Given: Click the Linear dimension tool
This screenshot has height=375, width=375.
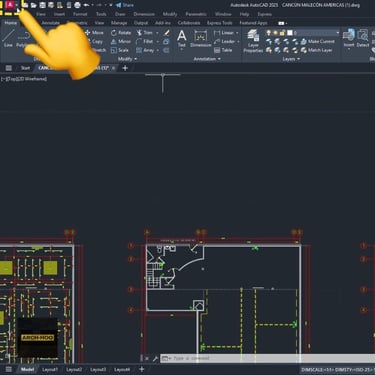Looking at the screenshot, I should coord(224,33).
